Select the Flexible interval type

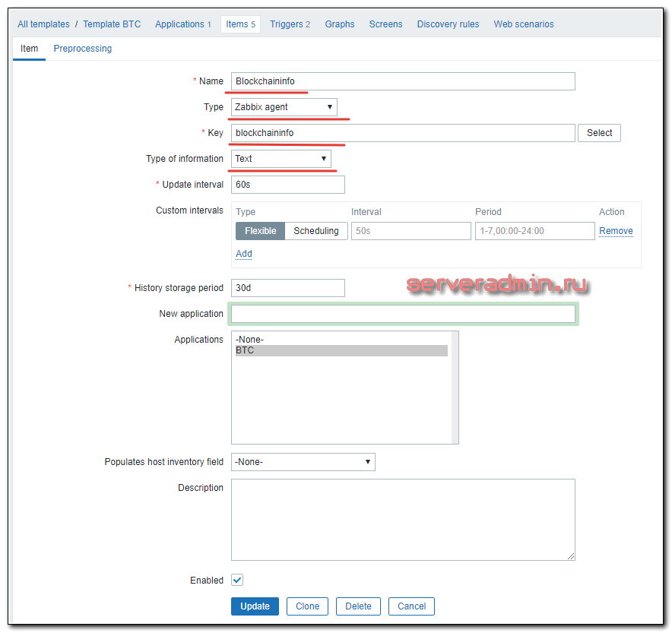click(x=260, y=230)
